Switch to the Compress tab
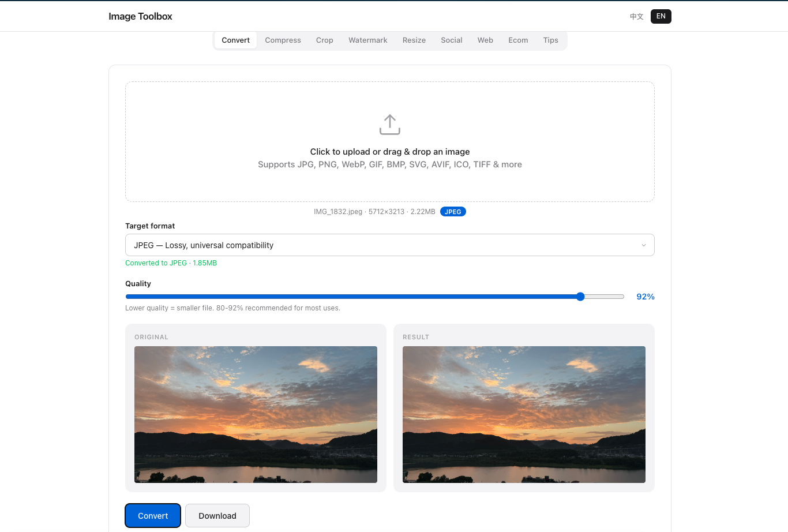This screenshot has height=532, width=788. pyautogui.click(x=283, y=40)
